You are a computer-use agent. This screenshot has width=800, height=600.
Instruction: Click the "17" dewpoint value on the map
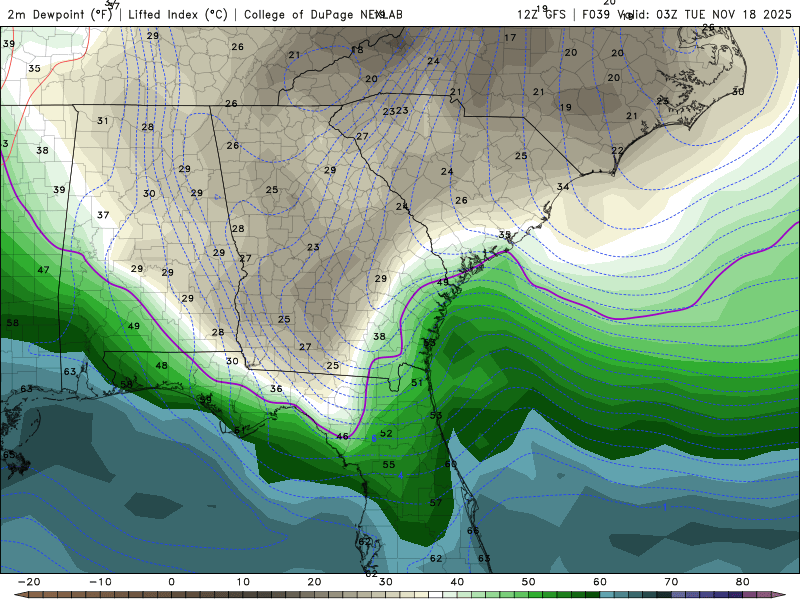(x=510, y=38)
